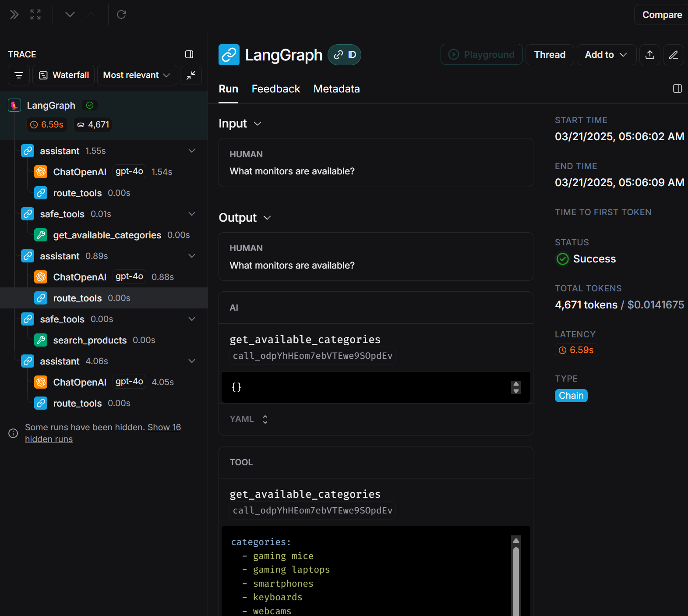Click the double-chevron panel expand icon
The image size is (688, 616).
[14, 14]
